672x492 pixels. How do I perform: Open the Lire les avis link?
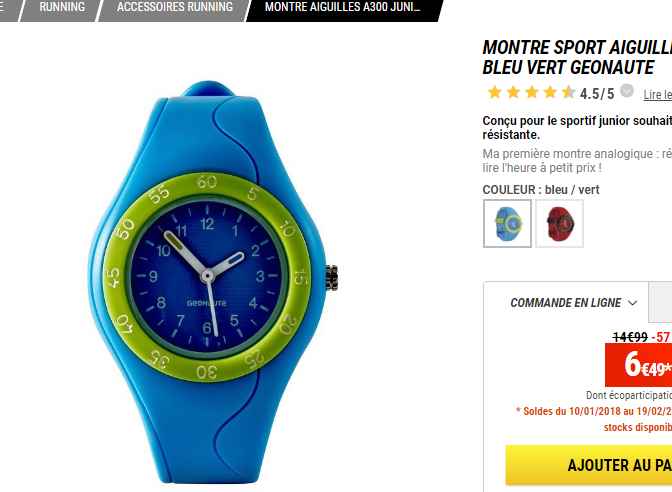[657, 95]
